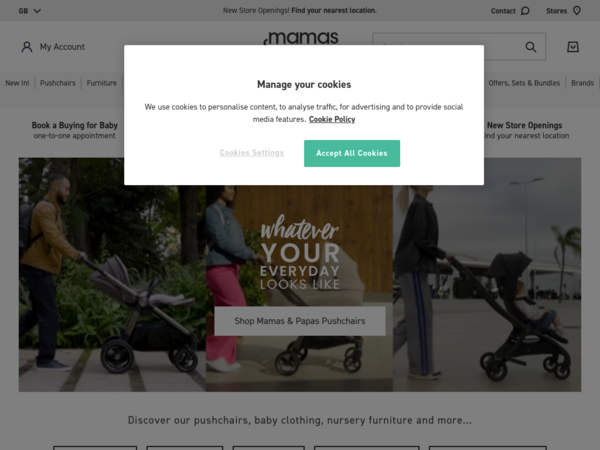Click the Mamas & Papas logo

pyautogui.click(x=301, y=38)
